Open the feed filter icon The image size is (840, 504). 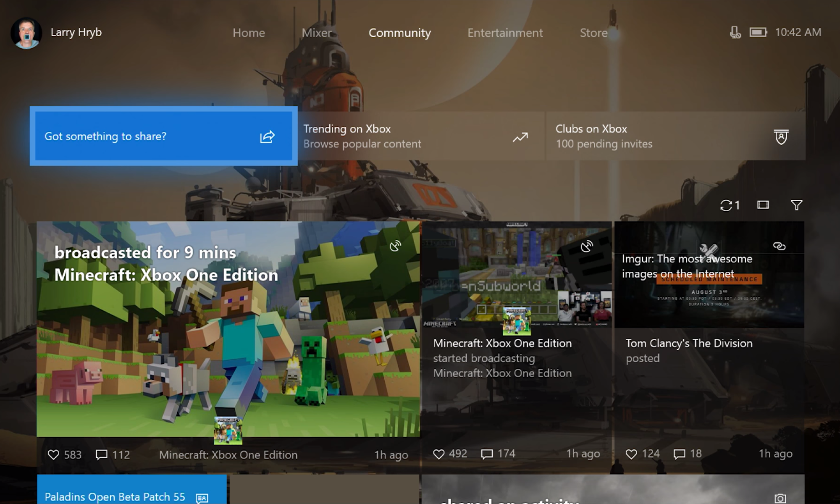796,205
